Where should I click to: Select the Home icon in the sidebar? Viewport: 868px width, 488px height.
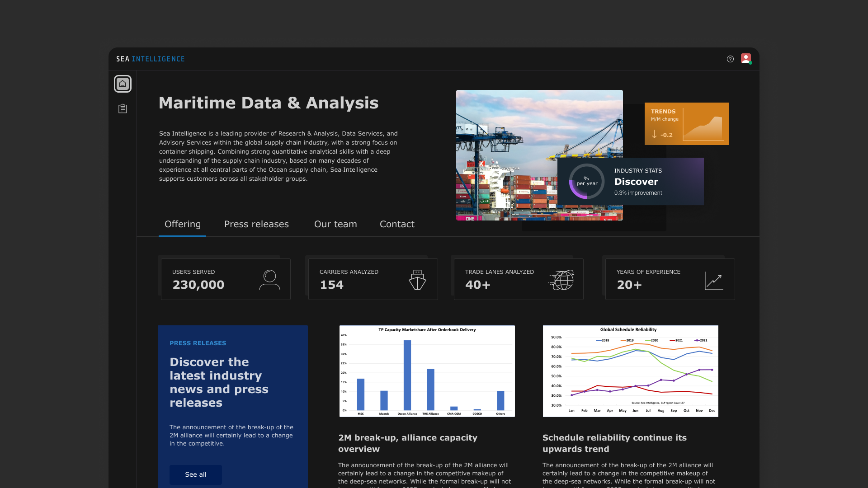[x=122, y=84]
